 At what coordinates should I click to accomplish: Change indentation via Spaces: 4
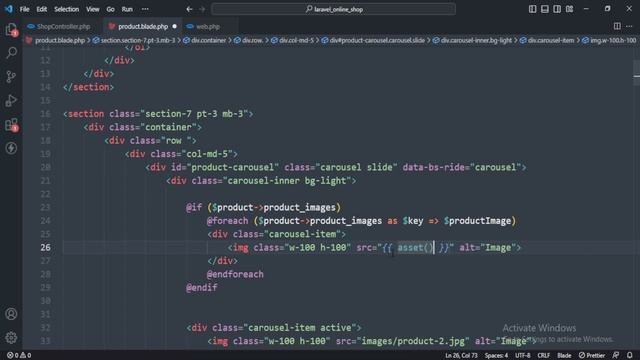point(496,356)
